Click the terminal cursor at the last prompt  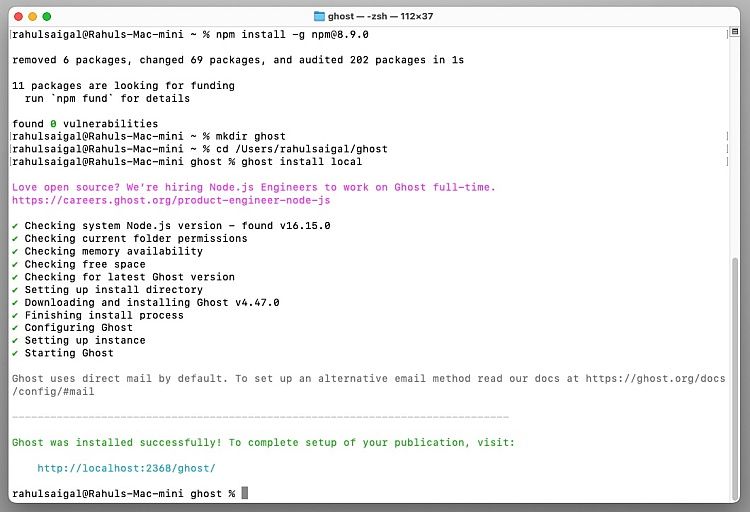pos(244,493)
